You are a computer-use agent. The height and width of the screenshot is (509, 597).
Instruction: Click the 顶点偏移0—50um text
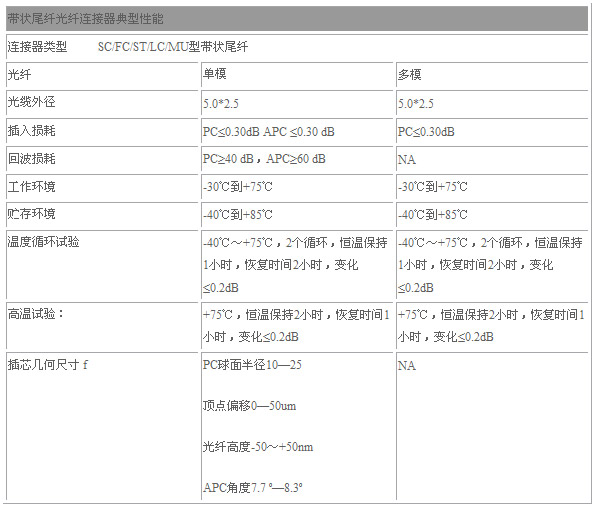click(249, 405)
